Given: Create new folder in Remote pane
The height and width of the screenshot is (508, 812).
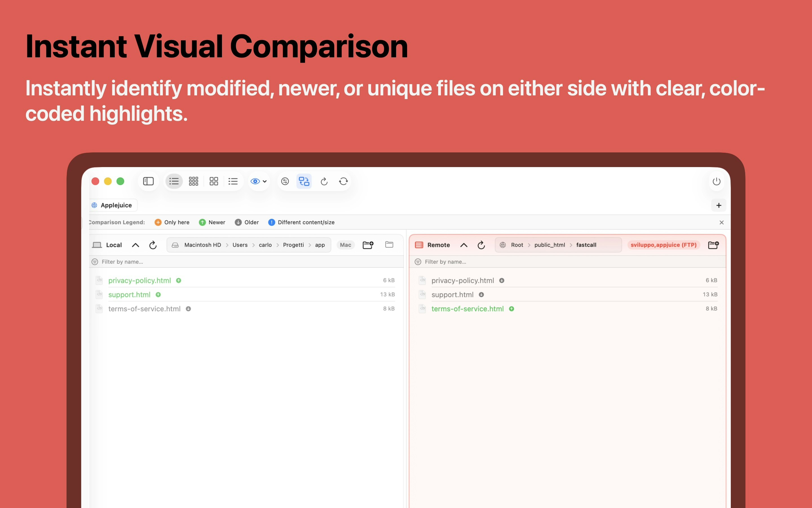Looking at the screenshot, I should [714, 245].
